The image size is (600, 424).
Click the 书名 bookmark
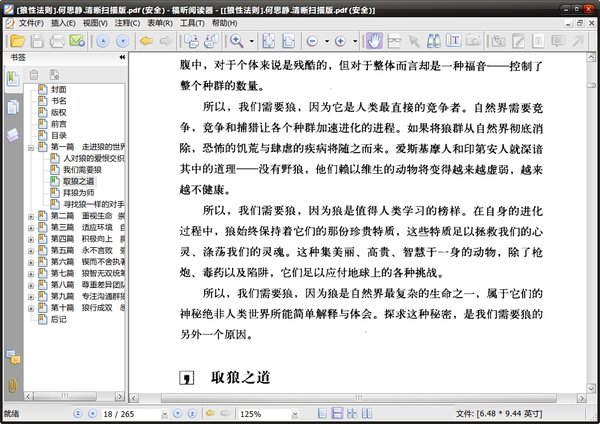point(59,101)
